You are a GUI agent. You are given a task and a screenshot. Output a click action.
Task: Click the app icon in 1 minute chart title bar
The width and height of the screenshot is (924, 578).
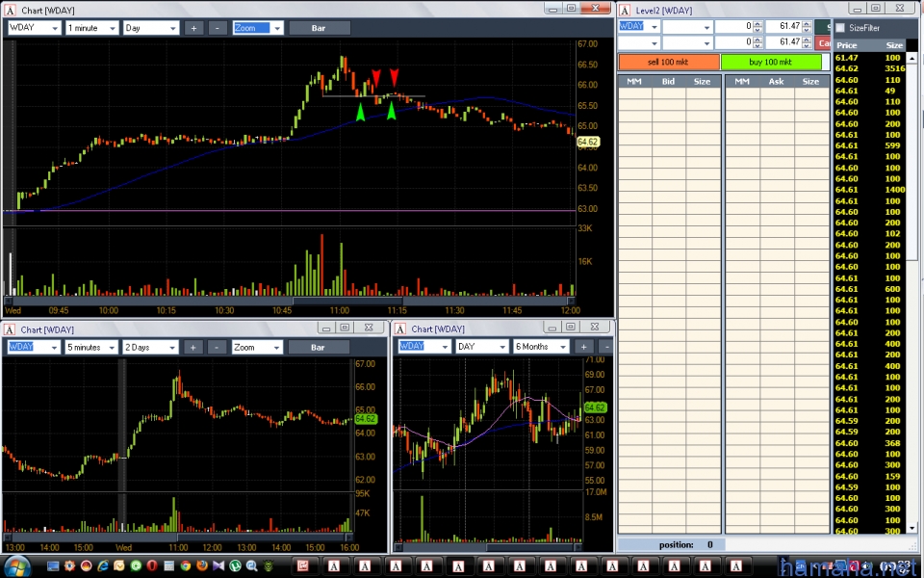10,11
